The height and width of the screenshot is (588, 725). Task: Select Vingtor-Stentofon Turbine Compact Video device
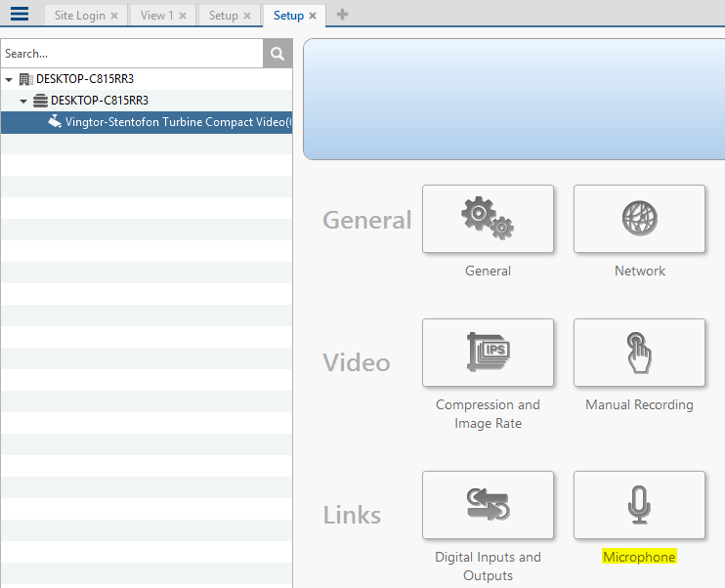pos(176,122)
